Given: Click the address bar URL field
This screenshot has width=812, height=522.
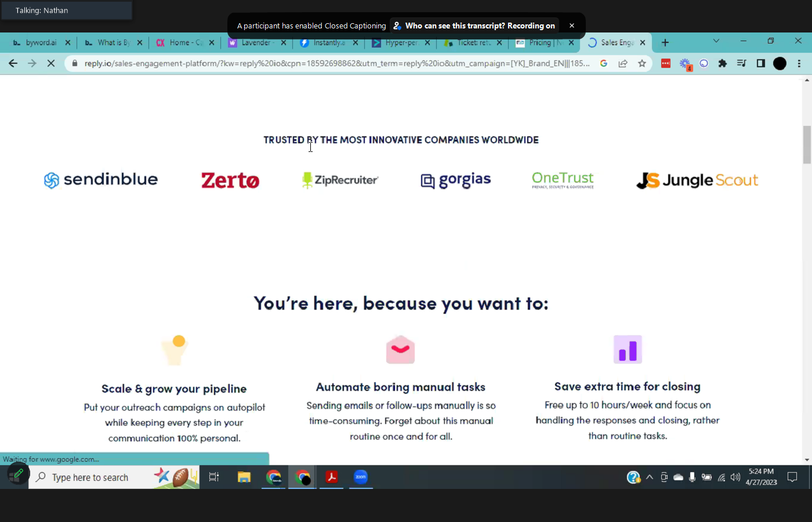Looking at the screenshot, I should [x=336, y=63].
